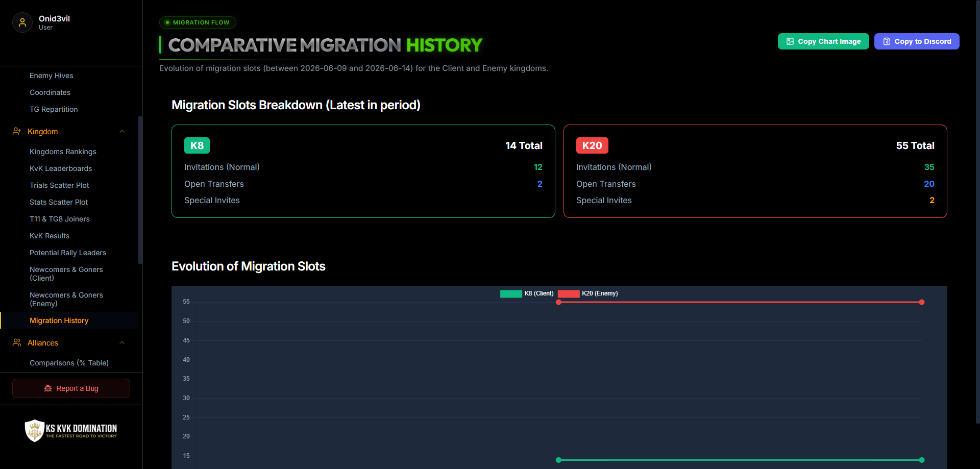This screenshot has width=980, height=469.
Task: Collapse the Kingdom section chevron
Action: 122,132
